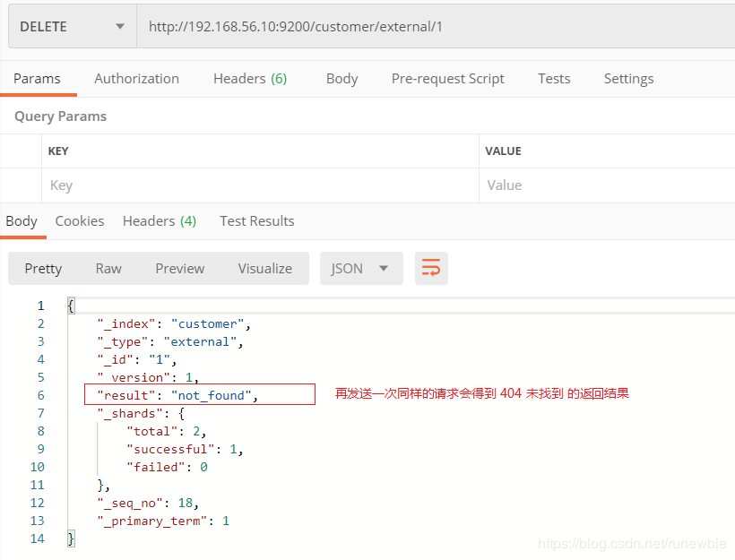Click the "_id": "1" line
The image size is (735, 560).
pos(137,360)
